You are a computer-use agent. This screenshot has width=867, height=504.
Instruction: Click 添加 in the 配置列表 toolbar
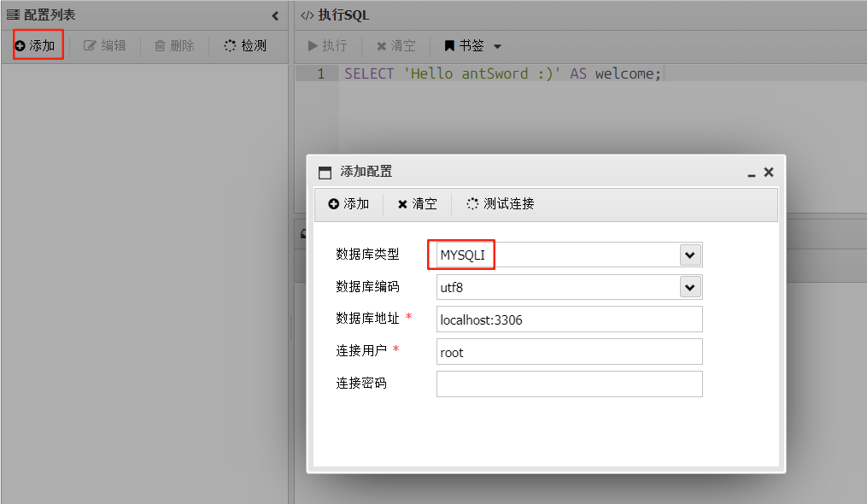coord(35,45)
